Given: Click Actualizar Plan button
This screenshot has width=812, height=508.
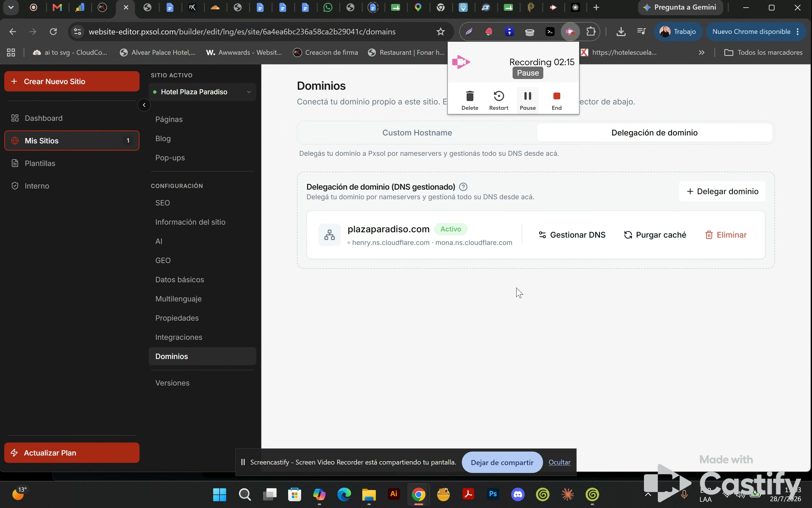Looking at the screenshot, I should (x=72, y=453).
